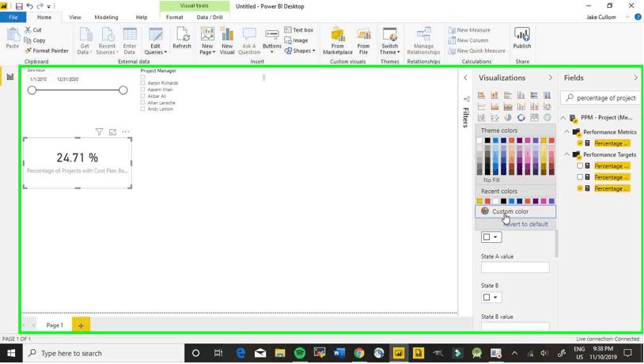
Task: Undo the last action in title bar
Action: pyautogui.click(x=29, y=6)
